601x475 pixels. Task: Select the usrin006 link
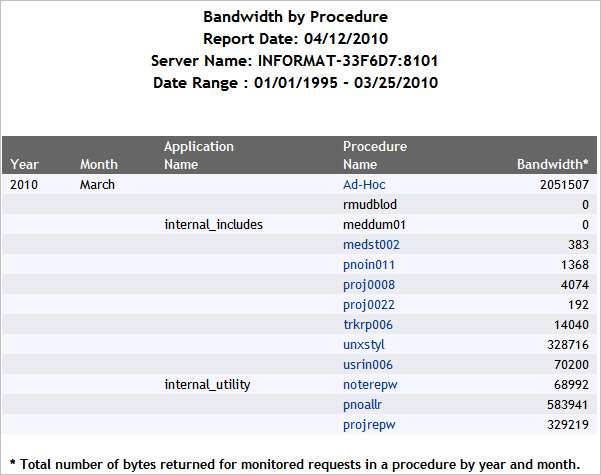368,365
